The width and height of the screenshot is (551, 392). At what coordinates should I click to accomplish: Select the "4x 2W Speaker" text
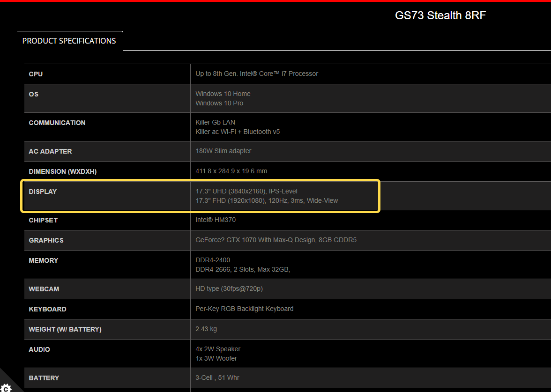tap(218, 349)
